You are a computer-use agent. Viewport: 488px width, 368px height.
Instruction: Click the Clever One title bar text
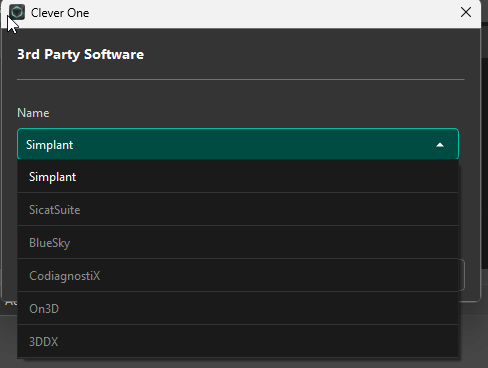[x=60, y=13]
